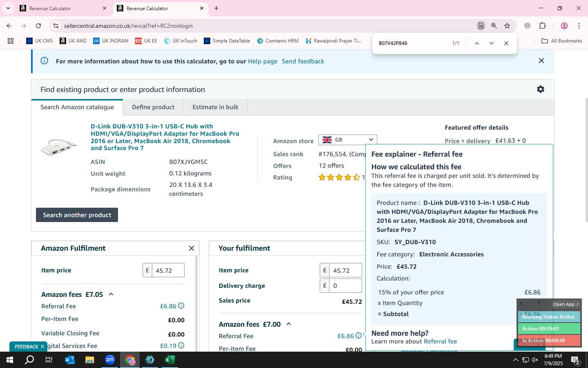Click the Open App link in status widget
588x368 pixels.
point(566,304)
